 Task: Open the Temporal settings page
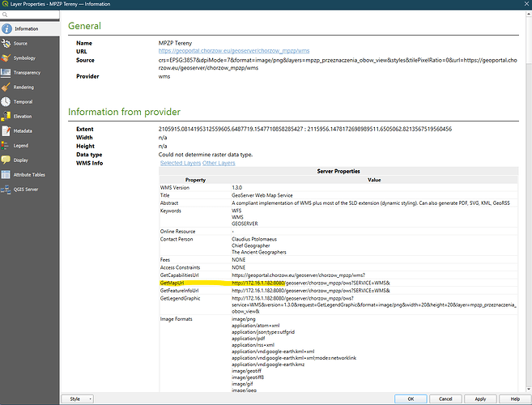click(x=23, y=101)
